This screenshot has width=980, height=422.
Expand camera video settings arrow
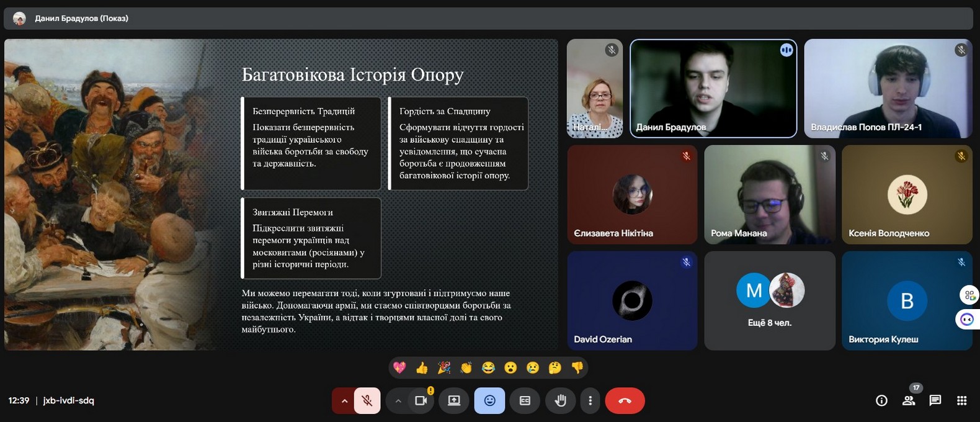(x=398, y=401)
